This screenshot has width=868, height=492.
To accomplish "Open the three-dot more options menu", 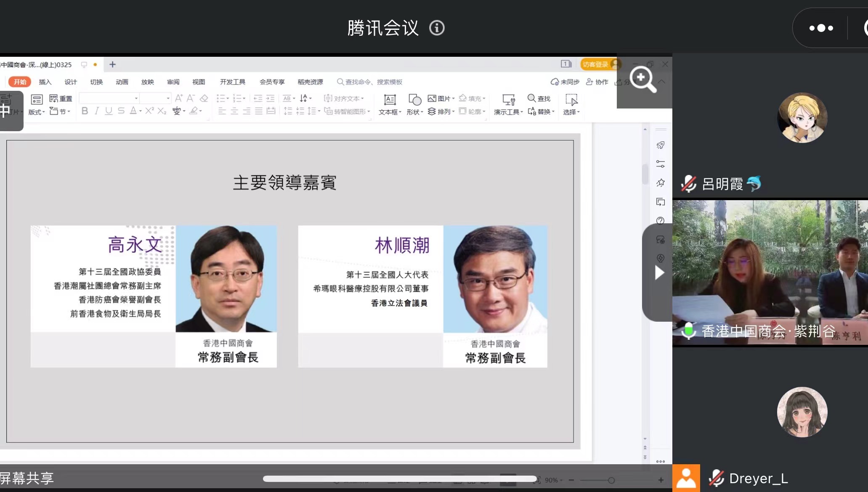I will point(821,28).
